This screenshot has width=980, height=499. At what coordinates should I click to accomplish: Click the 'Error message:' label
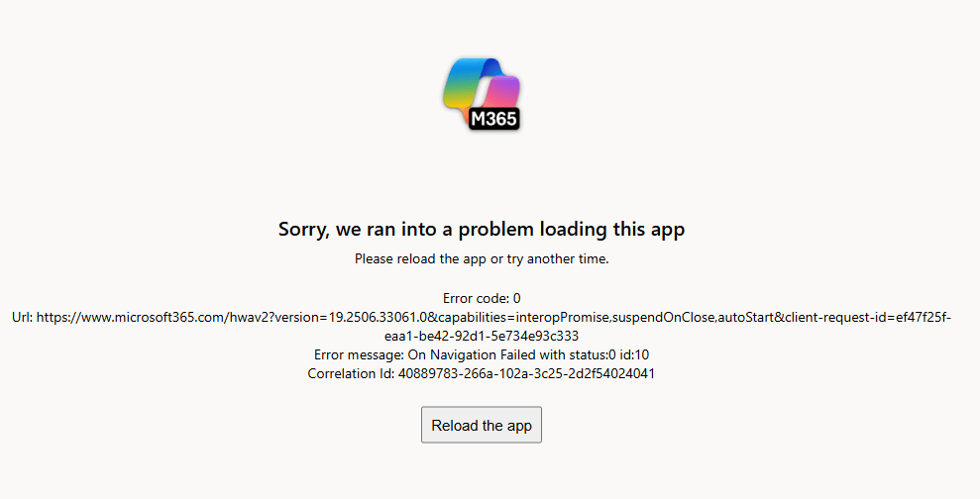pos(359,354)
